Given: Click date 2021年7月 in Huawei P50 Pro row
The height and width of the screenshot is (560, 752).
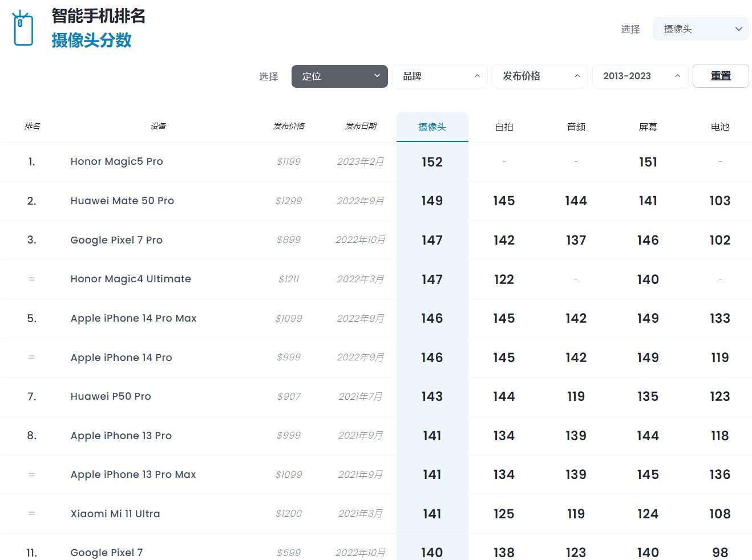Looking at the screenshot, I should point(361,396).
